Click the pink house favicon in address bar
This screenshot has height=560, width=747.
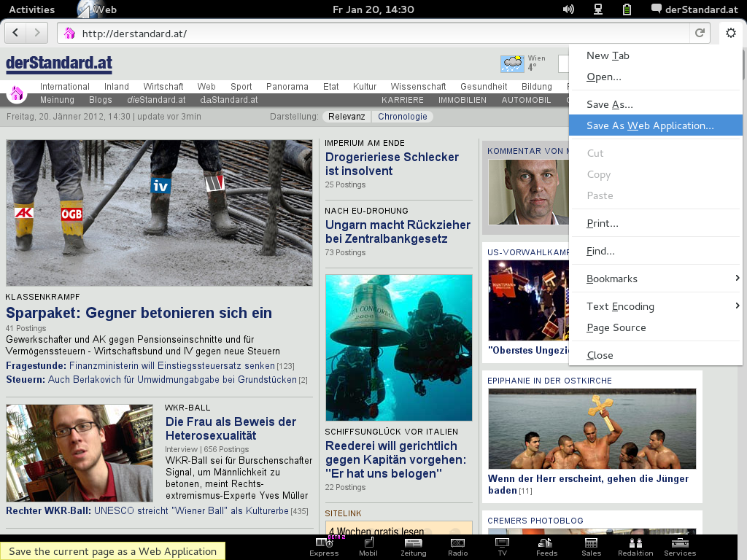click(x=69, y=34)
